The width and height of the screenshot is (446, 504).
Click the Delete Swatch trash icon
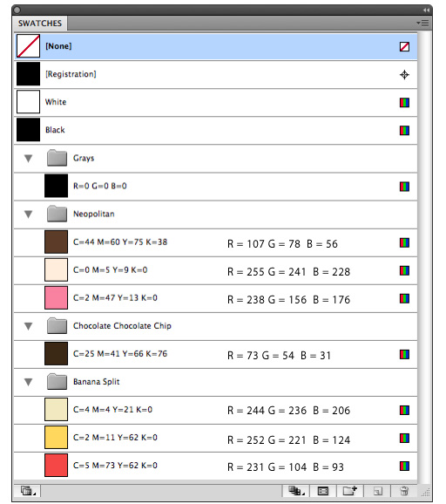coord(404,491)
